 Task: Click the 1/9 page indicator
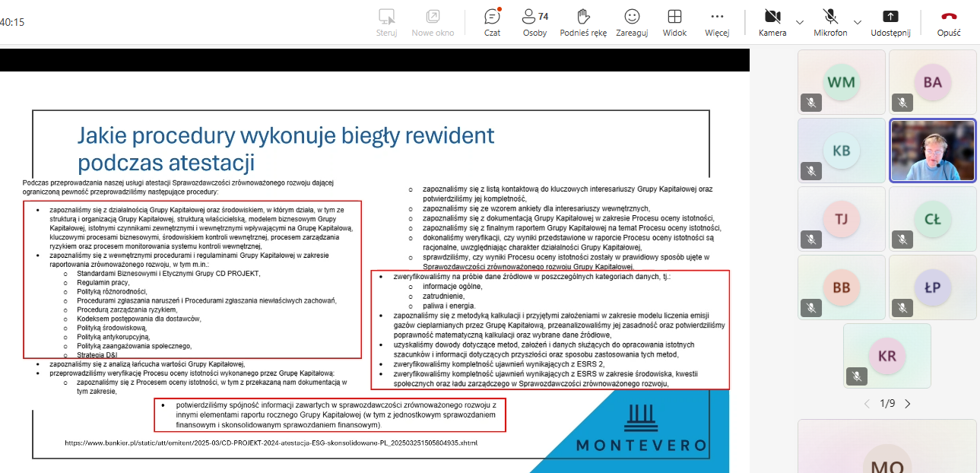coord(887,404)
